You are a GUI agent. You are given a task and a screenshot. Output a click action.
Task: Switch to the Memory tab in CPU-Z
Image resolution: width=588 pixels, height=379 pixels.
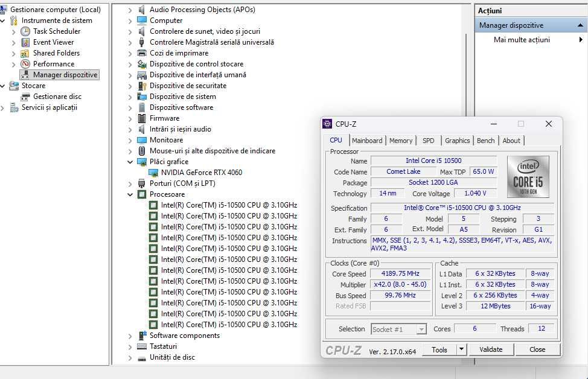tap(401, 141)
